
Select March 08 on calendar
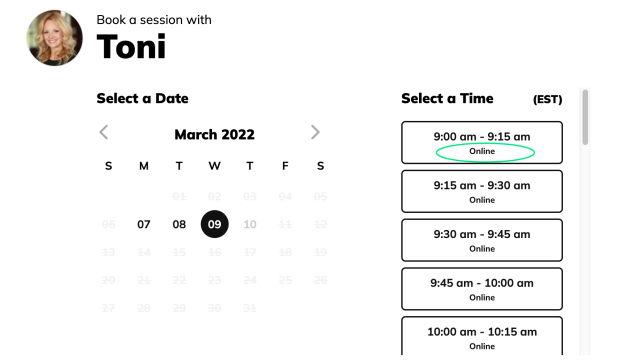(x=179, y=224)
